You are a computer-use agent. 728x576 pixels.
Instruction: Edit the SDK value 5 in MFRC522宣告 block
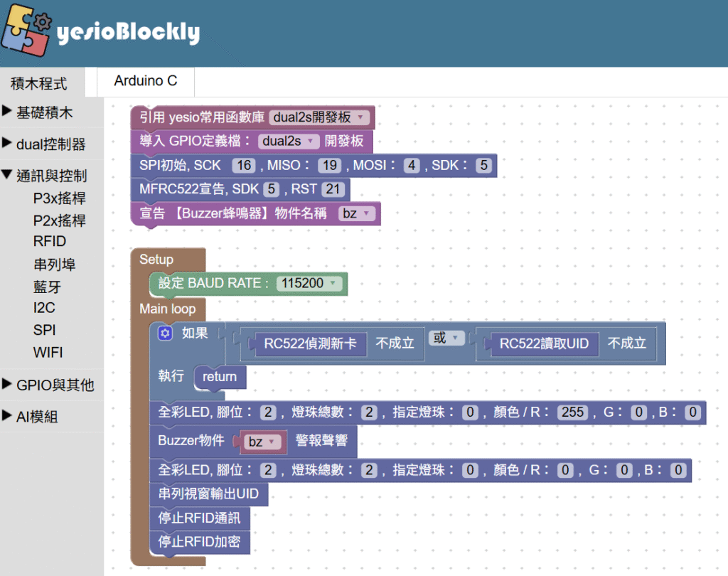(x=271, y=189)
